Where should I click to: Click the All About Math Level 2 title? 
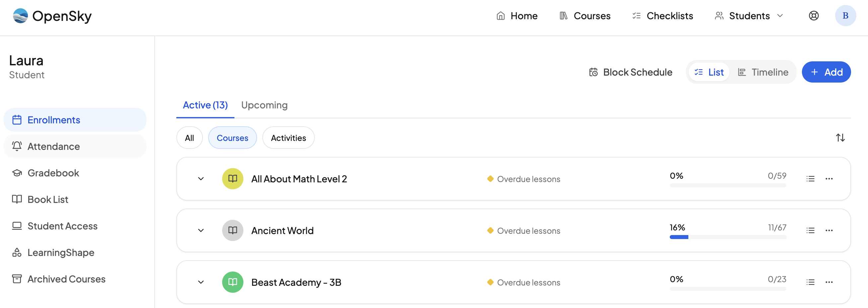coord(299,179)
